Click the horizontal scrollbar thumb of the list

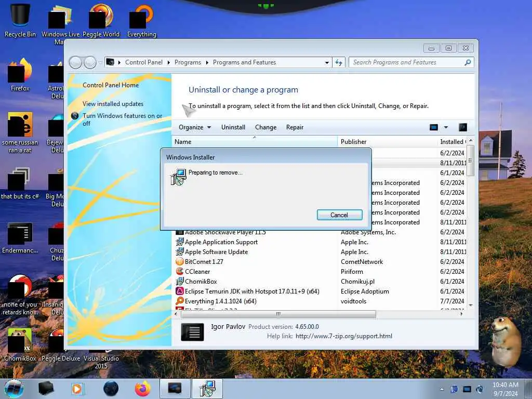278,314
